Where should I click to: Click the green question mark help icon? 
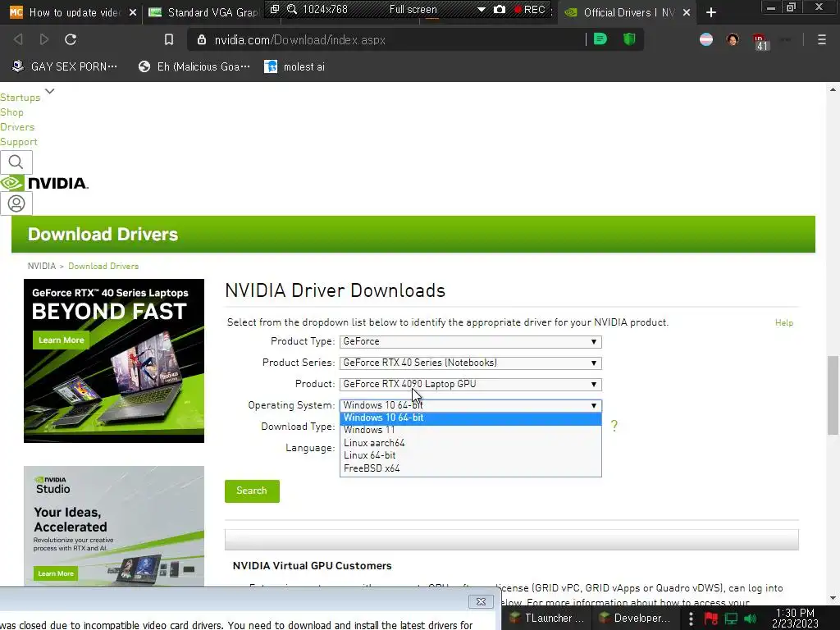click(614, 426)
